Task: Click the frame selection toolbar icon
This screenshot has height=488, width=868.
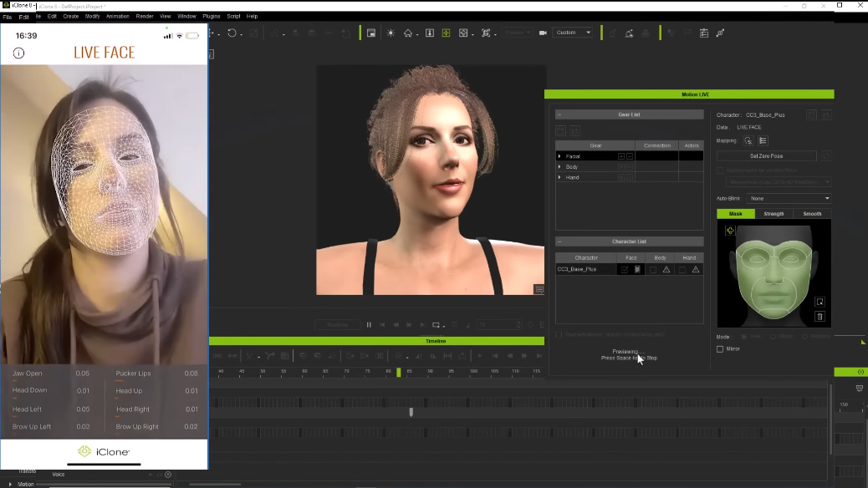Action: [x=463, y=33]
